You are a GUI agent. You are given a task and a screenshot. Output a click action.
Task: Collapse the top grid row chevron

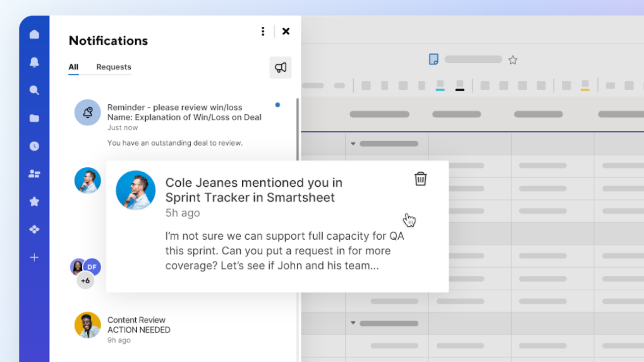pos(353,143)
